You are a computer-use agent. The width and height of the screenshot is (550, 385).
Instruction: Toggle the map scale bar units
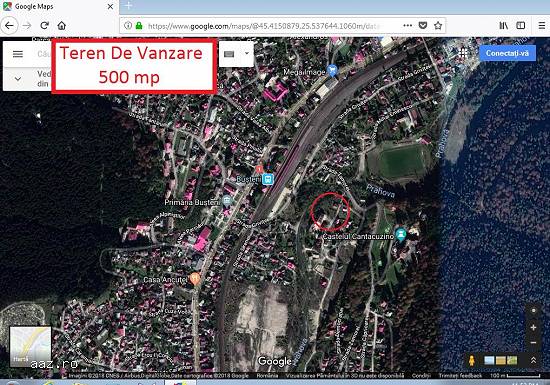[515, 376]
